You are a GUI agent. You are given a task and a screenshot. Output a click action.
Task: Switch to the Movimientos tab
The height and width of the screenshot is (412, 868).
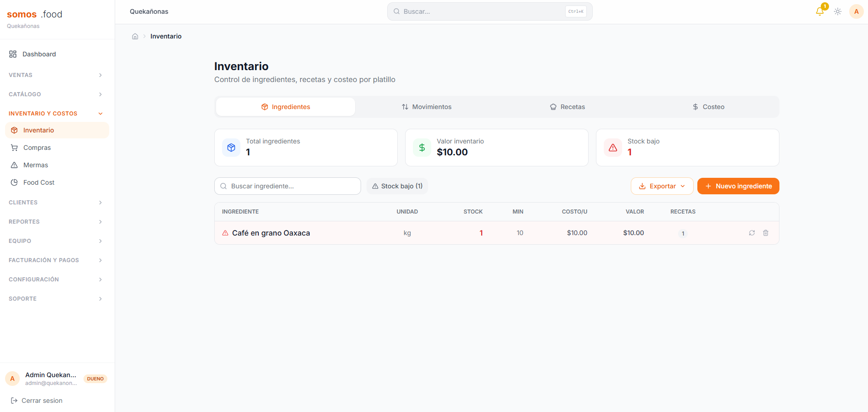click(x=427, y=107)
